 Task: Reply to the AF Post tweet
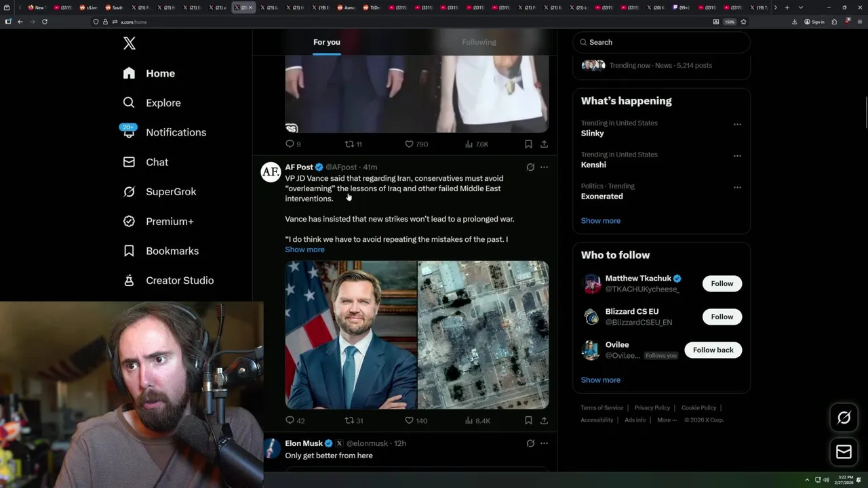(x=295, y=420)
